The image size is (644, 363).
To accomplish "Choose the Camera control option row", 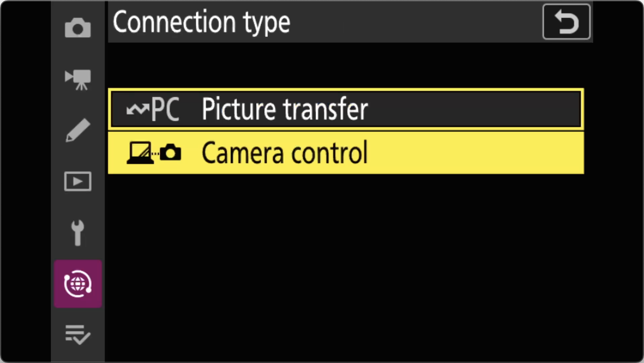I will pos(346,153).
